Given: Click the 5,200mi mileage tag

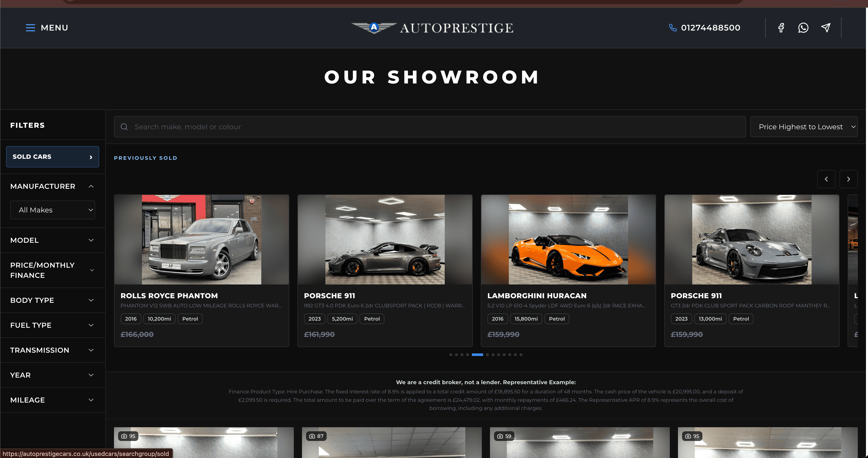Looking at the screenshot, I should point(342,319).
